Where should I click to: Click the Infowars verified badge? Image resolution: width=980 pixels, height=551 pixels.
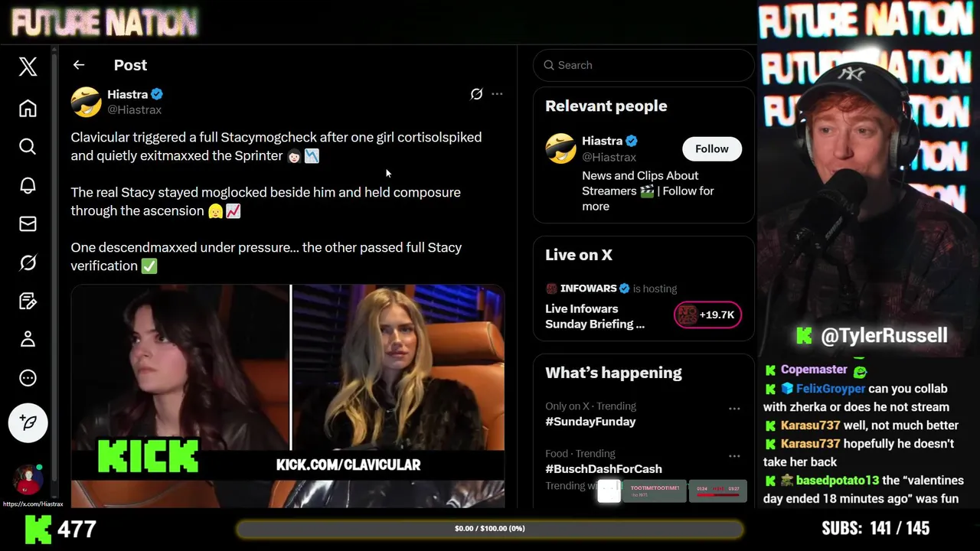[x=624, y=289]
